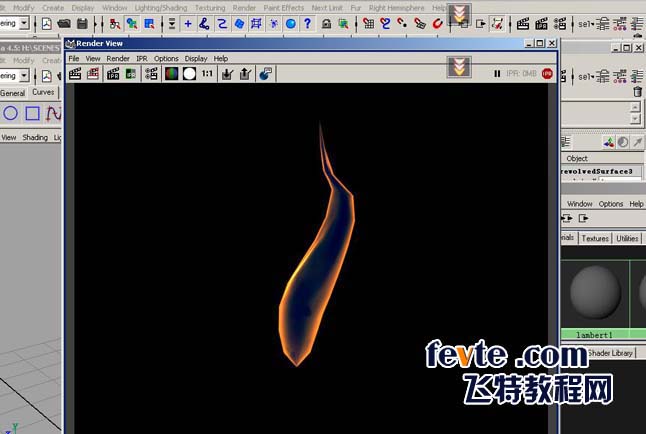
Task: Toggle handles selection mask (plus icon)
Action: [188, 24]
